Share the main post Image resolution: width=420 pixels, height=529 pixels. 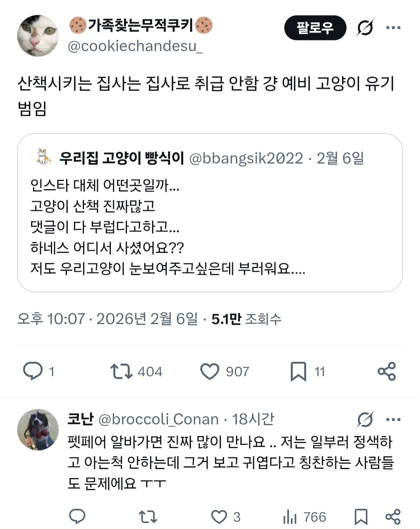(387, 371)
